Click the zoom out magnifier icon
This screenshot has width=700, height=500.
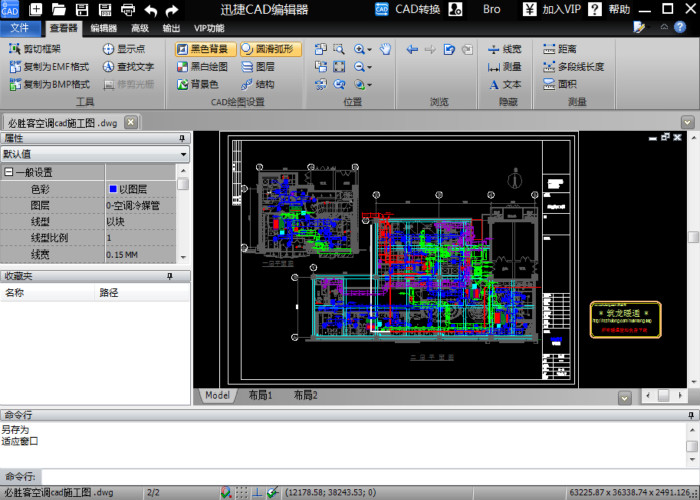click(359, 67)
